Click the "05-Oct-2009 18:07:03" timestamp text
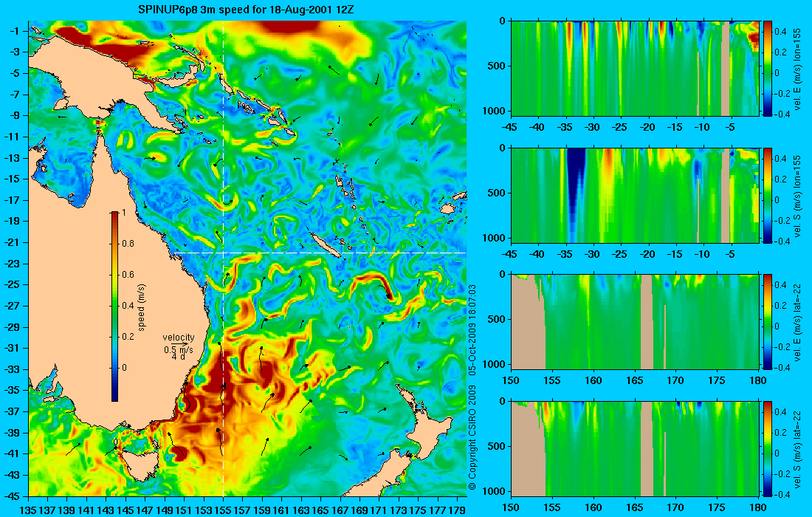This screenshot has width=812, height=517. (472, 330)
